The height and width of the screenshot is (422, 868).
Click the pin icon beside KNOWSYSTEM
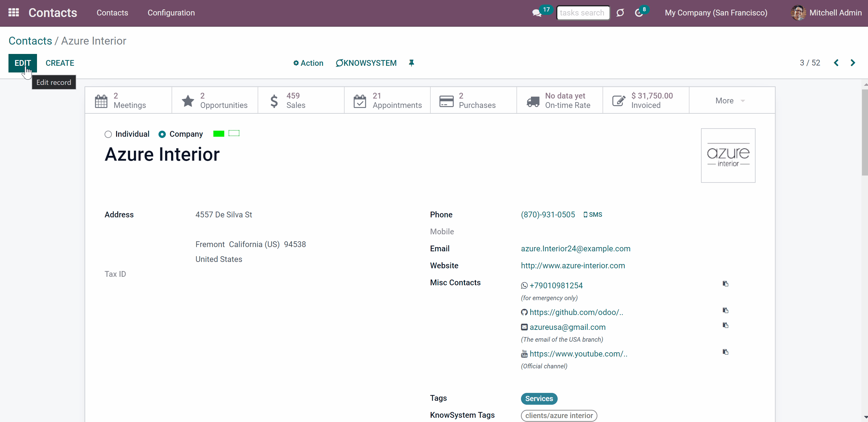[411, 63]
